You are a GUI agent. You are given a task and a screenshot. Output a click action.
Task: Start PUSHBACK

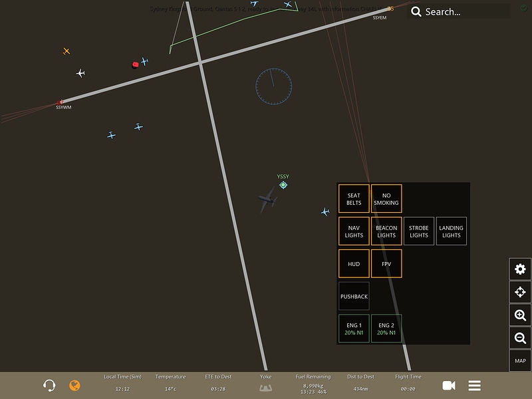(354, 296)
